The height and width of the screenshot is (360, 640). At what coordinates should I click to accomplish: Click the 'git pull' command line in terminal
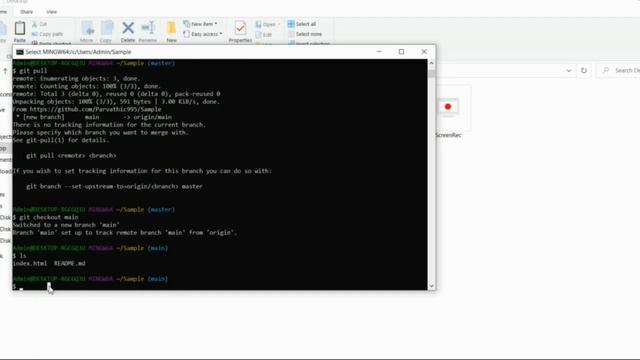click(30, 71)
